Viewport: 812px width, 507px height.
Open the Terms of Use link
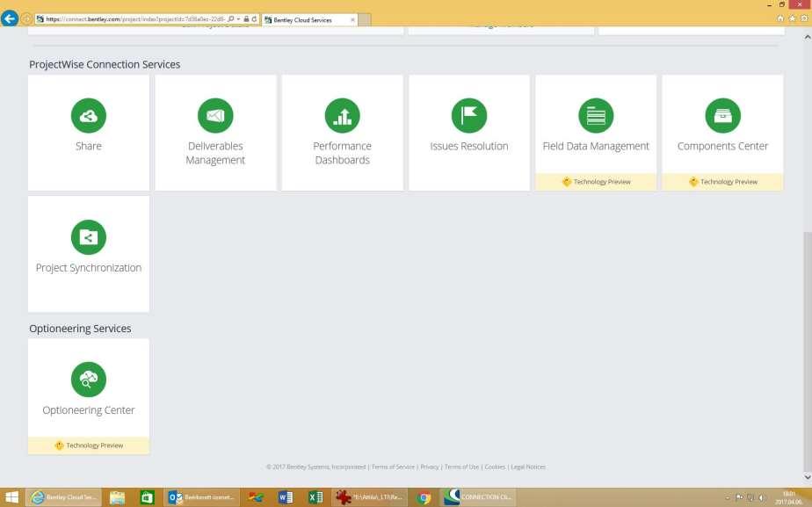tap(461, 467)
